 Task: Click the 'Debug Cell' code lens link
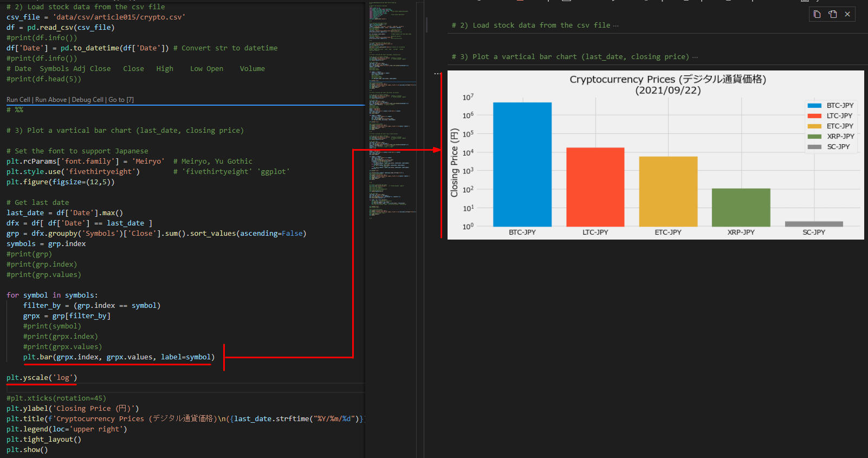87,100
